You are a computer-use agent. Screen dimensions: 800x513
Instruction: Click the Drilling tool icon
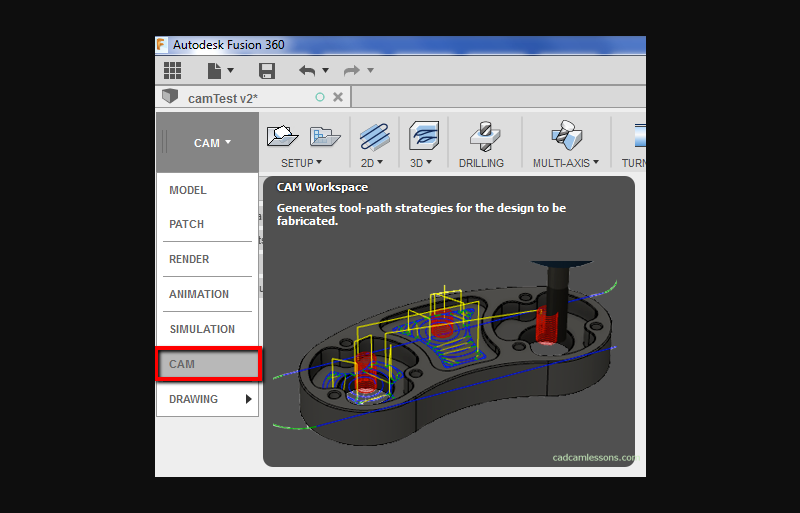[485, 136]
